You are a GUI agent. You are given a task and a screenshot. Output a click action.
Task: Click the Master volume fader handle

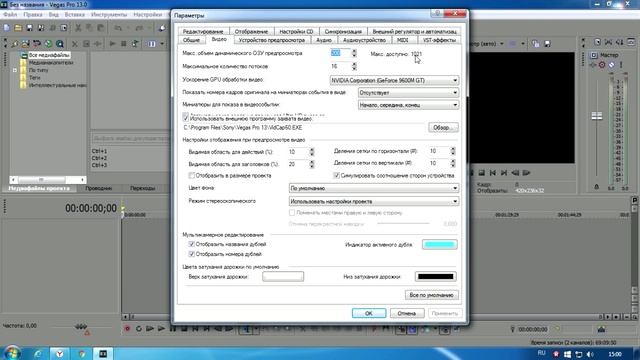(597, 116)
